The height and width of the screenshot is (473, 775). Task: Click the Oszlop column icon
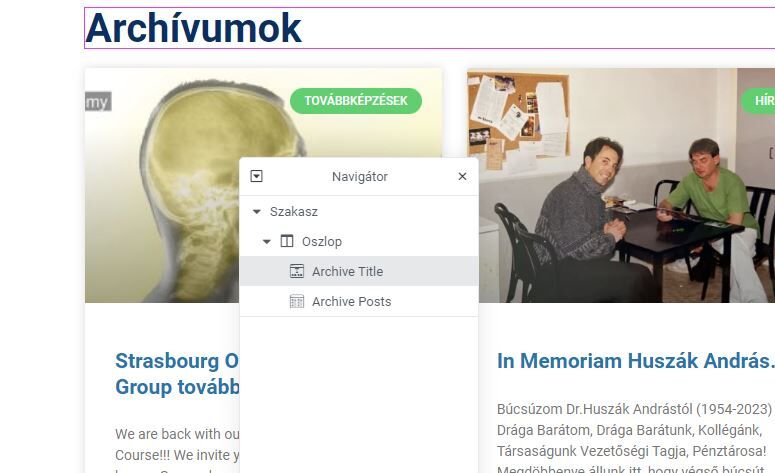pos(287,241)
